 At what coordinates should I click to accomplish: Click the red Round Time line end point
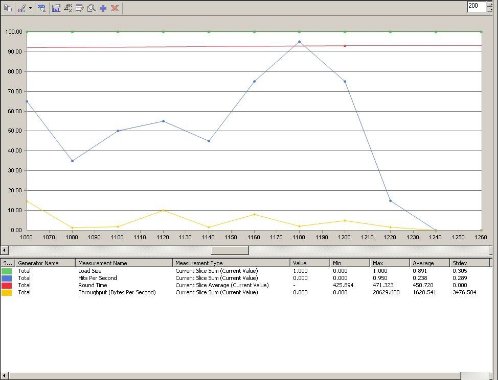click(x=345, y=46)
